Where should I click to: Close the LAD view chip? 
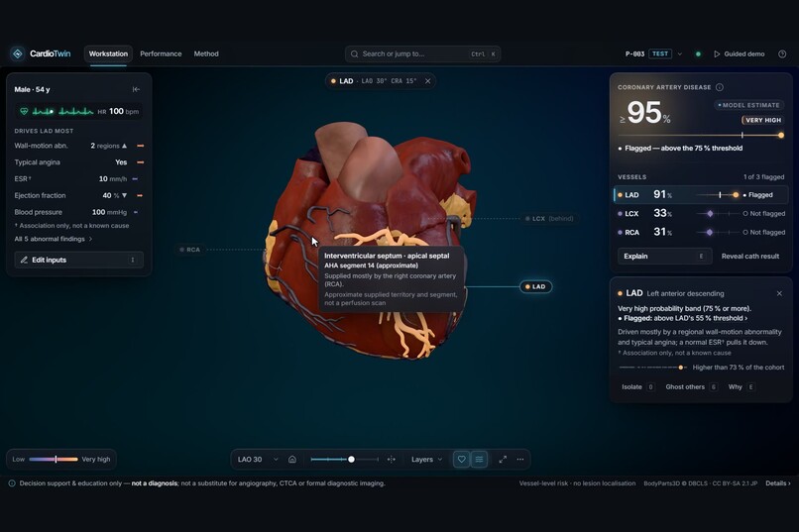pyautogui.click(x=427, y=81)
